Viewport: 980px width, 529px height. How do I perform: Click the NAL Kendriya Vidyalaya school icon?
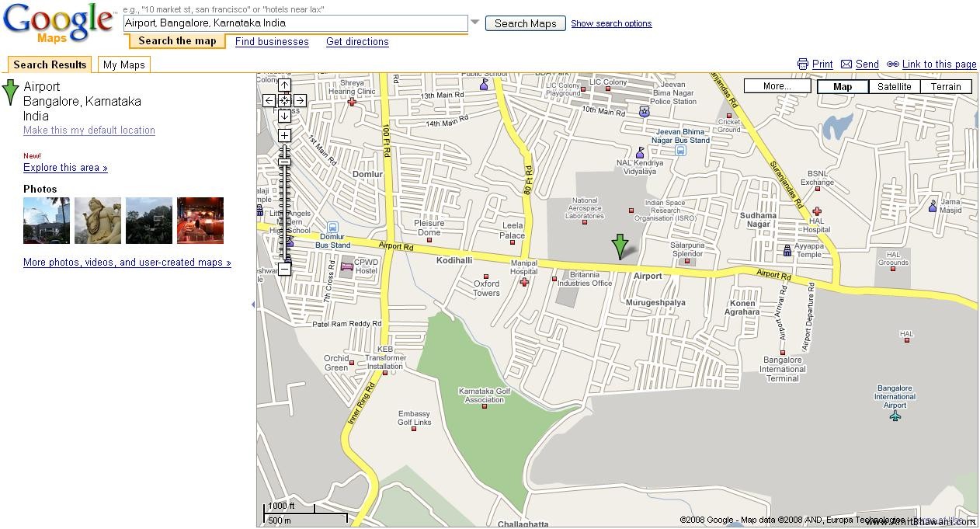pos(640,153)
